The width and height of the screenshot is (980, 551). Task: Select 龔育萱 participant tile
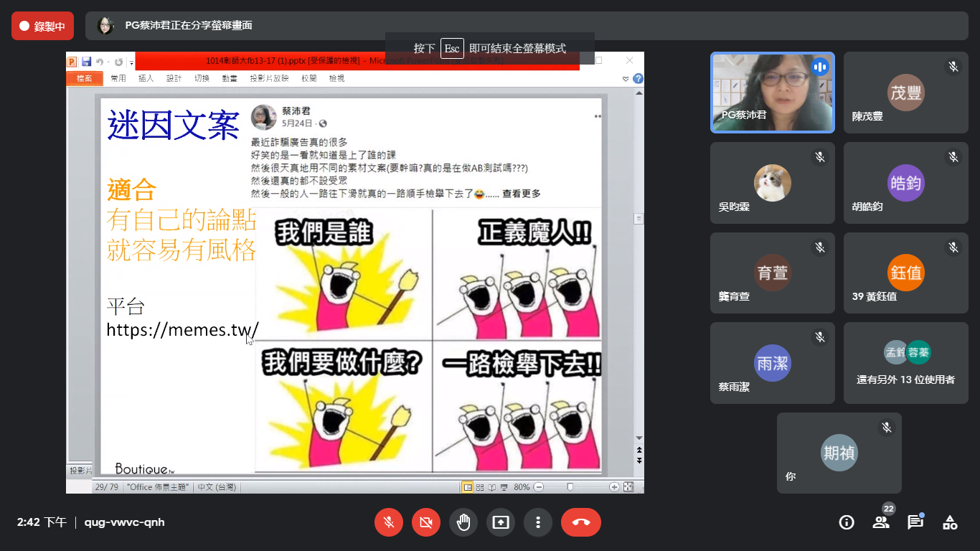coord(773,273)
